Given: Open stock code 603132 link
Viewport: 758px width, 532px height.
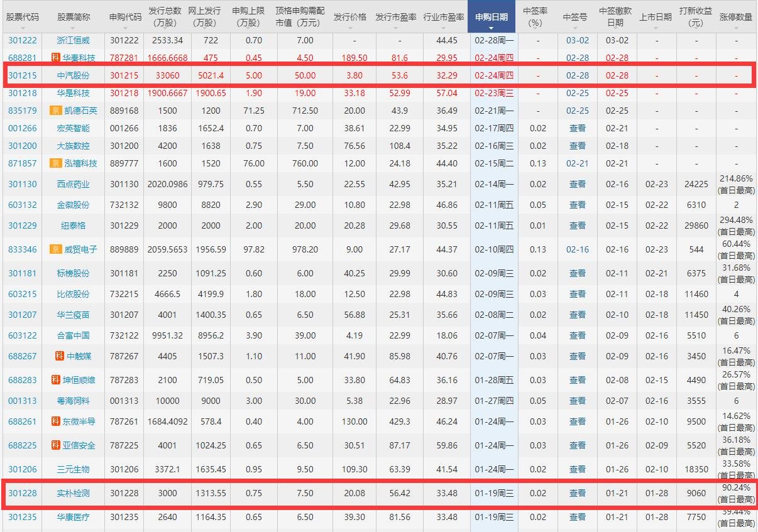Looking at the screenshot, I should tap(22, 205).
